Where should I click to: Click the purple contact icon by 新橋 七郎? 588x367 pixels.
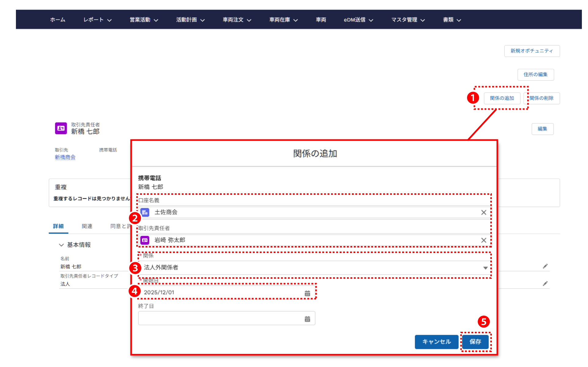pos(61,128)
